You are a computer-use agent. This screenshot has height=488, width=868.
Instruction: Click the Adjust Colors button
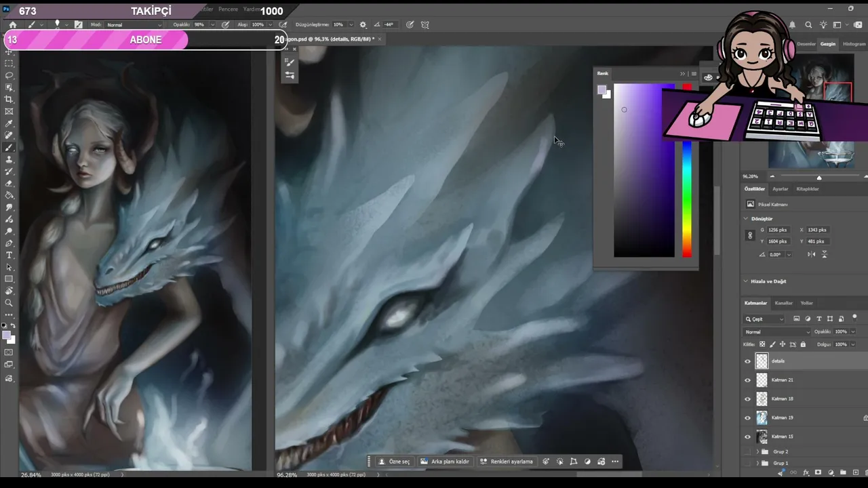(x=507, y=462)
